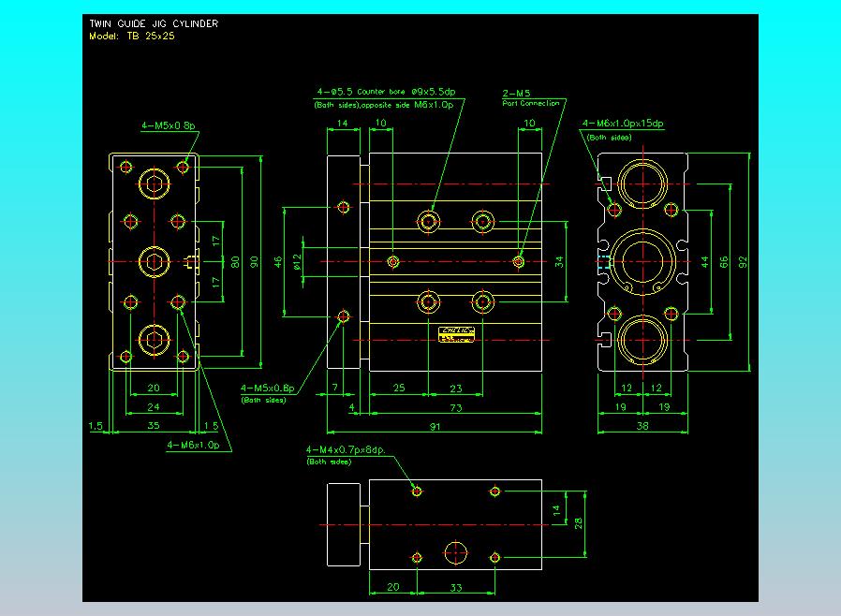
Task: Click the width dimension '38' under right view
Action: (x=642, y=427)
